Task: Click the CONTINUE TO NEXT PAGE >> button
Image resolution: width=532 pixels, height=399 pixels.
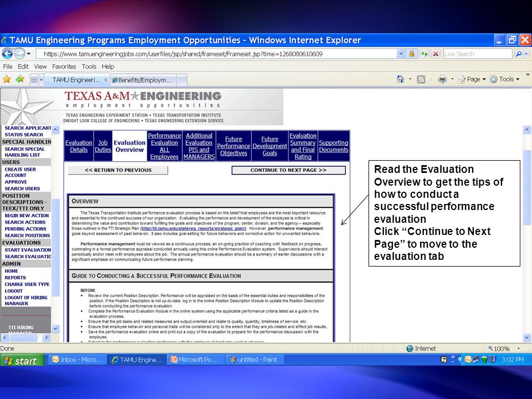Action: (288, 170)
